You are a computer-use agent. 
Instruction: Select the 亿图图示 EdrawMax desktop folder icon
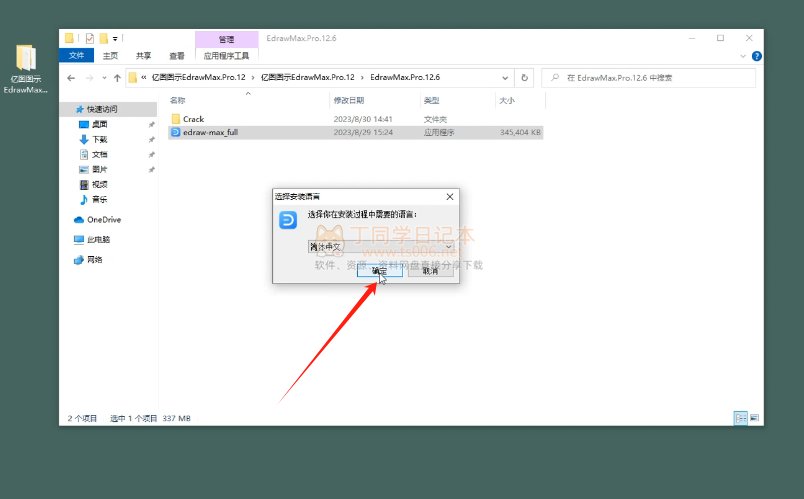click(26, 69)
